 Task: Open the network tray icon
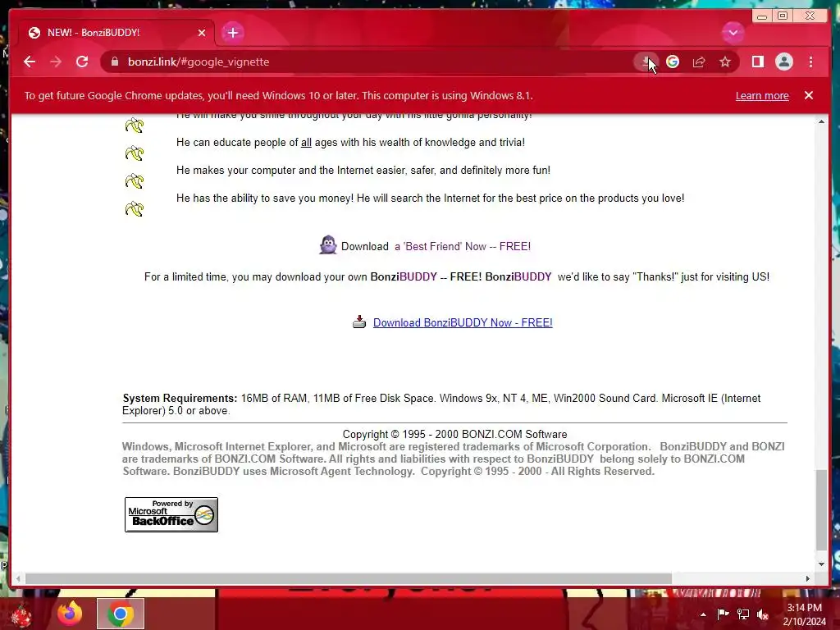point(743,614)
